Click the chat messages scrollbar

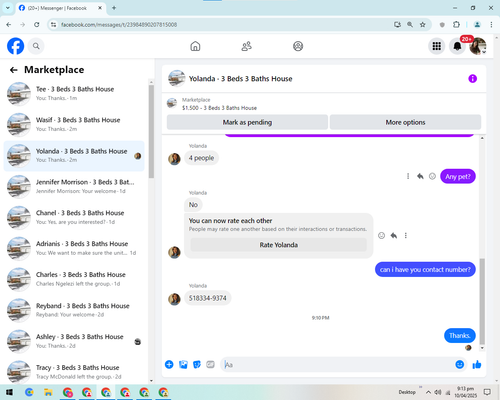pos(482,301)
